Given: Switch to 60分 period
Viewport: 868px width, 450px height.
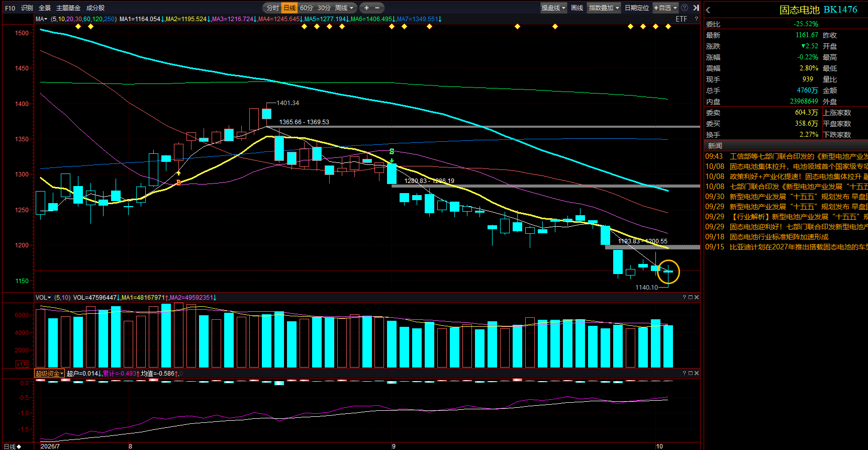Looking at the screenshot, I should click(306, 8).
